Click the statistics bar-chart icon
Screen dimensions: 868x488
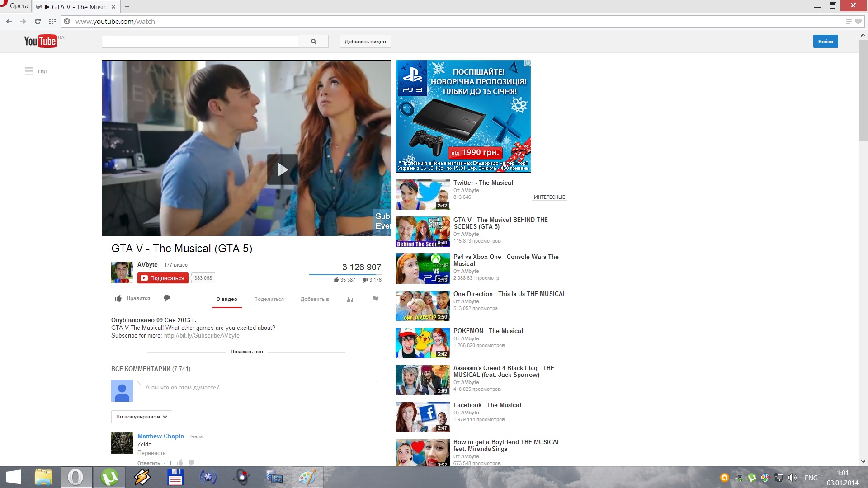coord(349,299)
